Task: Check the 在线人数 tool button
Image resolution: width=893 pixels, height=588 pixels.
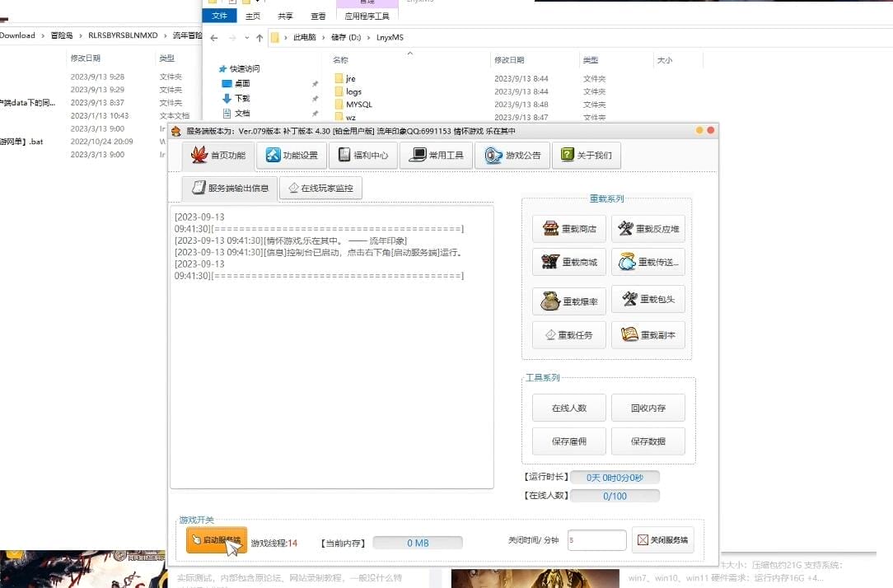Action: click(x=569, y=408)
